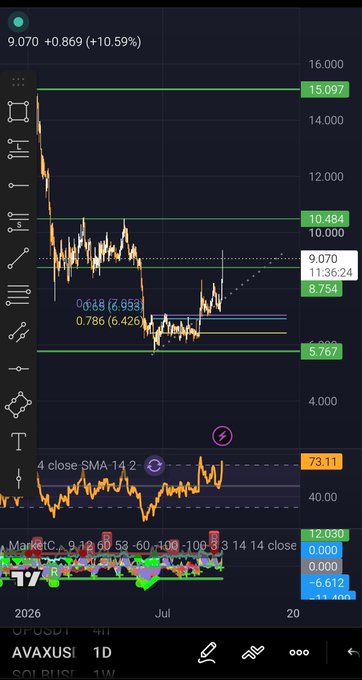
Task: Select the horizontal line tool with center dot
Action: [18, 369]
